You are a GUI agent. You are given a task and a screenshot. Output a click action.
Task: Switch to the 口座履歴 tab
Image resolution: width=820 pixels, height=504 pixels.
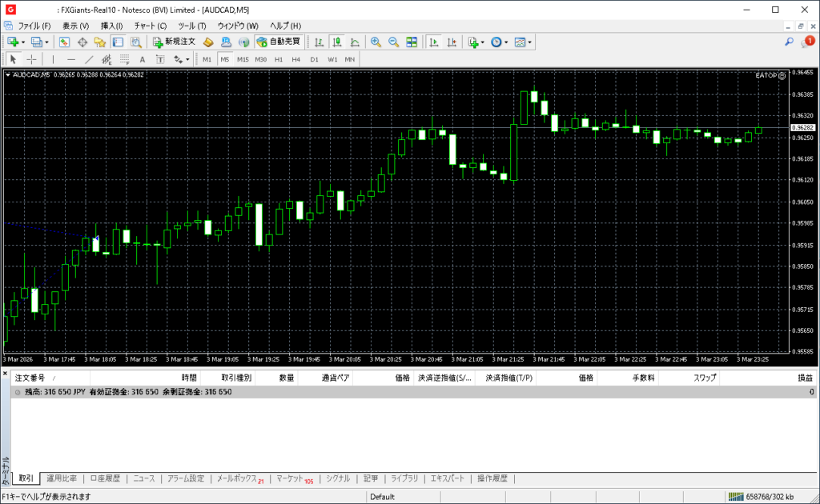105,478
